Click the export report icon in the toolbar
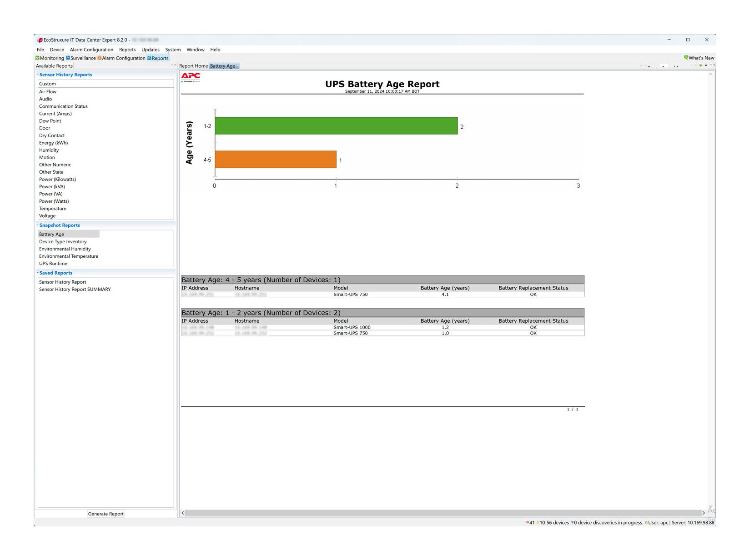Viewport: 749px width, 560px height. (x=701, y=65)
